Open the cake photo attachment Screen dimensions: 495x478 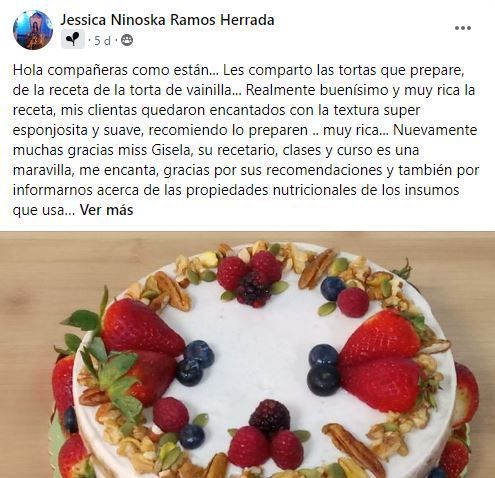tap(247, 355)
